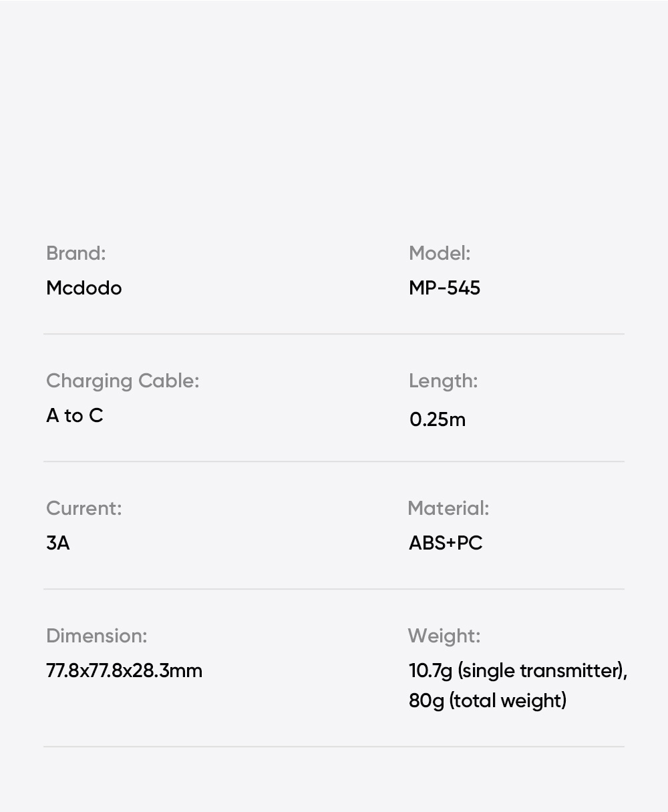The image size is (668, 812).
Task: Click the "Current:" label
Action: tap(83, 509)
